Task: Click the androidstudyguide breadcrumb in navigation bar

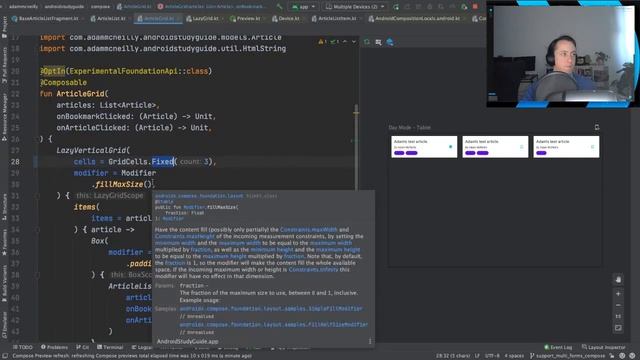Action: [64, 7]
